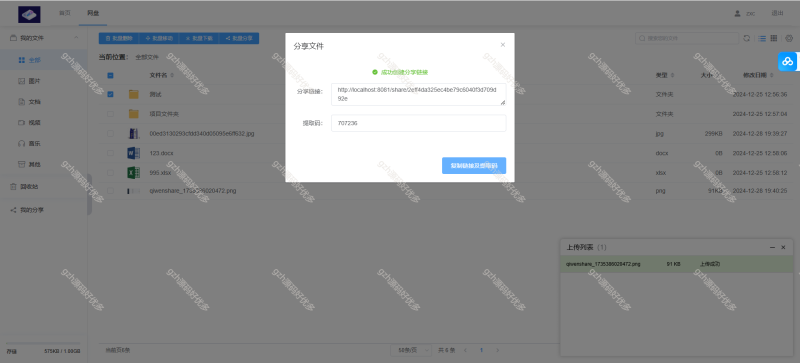Open the 图片 category in sidebar

pyautogui.click(x=43, y=81)
